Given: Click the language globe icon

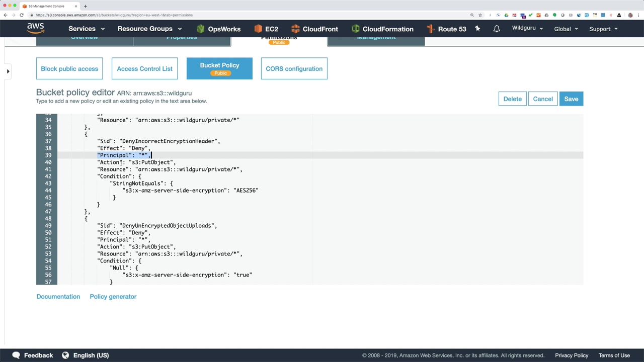Looking at the screenshot, I should click(x=65, y=355).
